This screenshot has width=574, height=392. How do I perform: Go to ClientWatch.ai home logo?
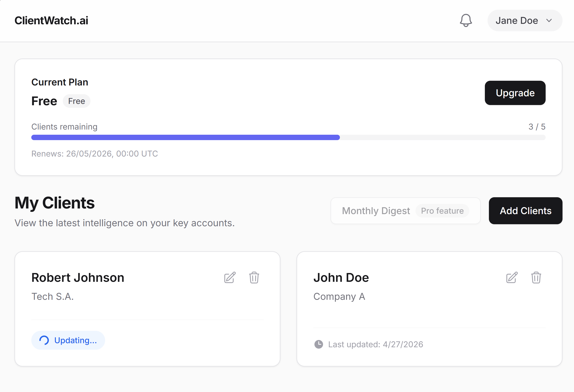[51, 20]
